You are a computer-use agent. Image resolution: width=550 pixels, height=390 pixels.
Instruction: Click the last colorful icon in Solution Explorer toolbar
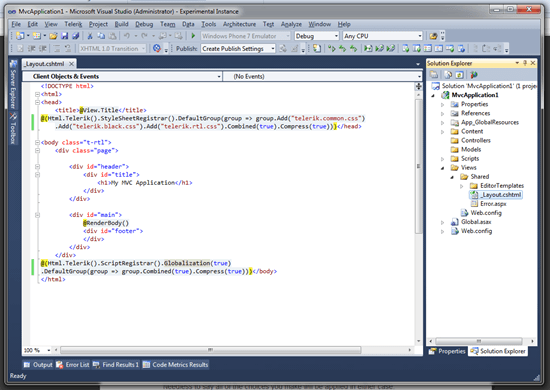click(x=474, y=74)
